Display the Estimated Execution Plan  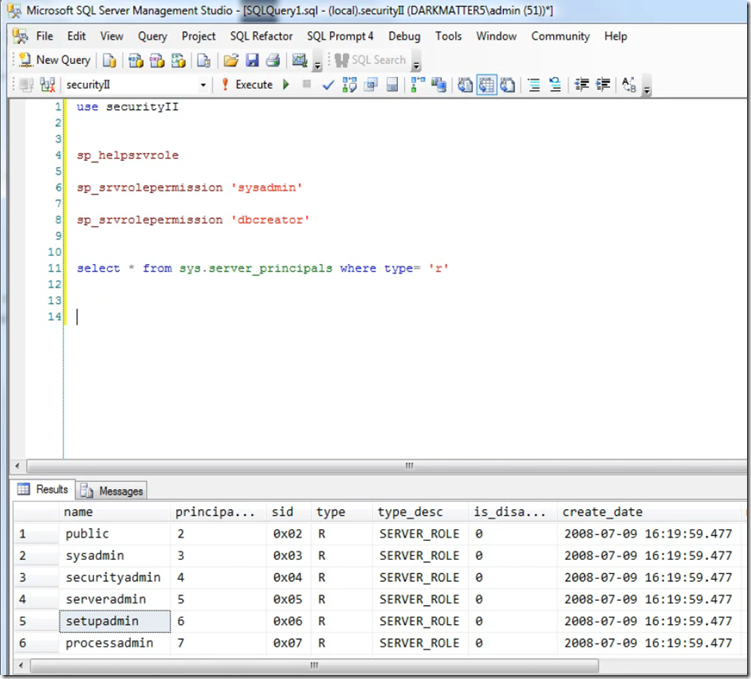click(x=350, y=85)
